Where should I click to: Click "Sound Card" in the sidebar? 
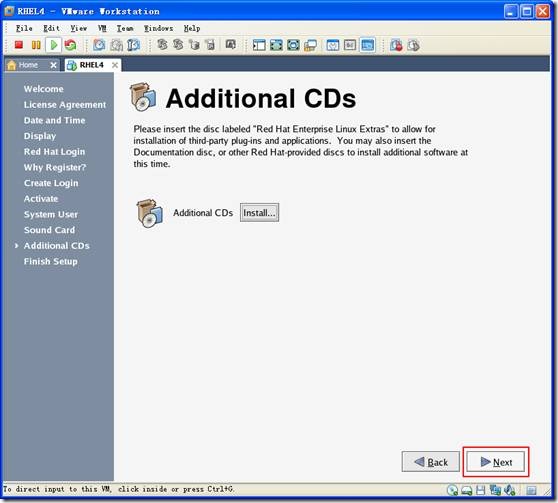pos(49,230)
